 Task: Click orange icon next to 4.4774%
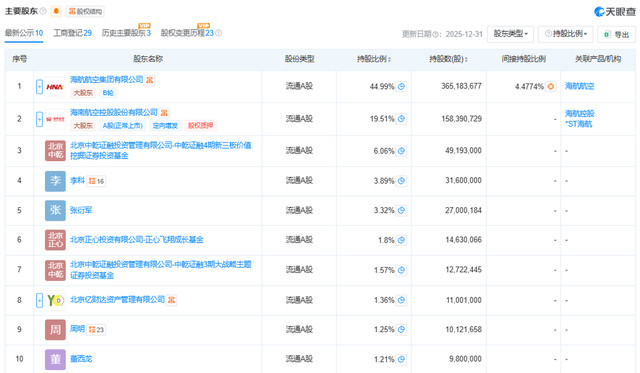pos(551,87)
